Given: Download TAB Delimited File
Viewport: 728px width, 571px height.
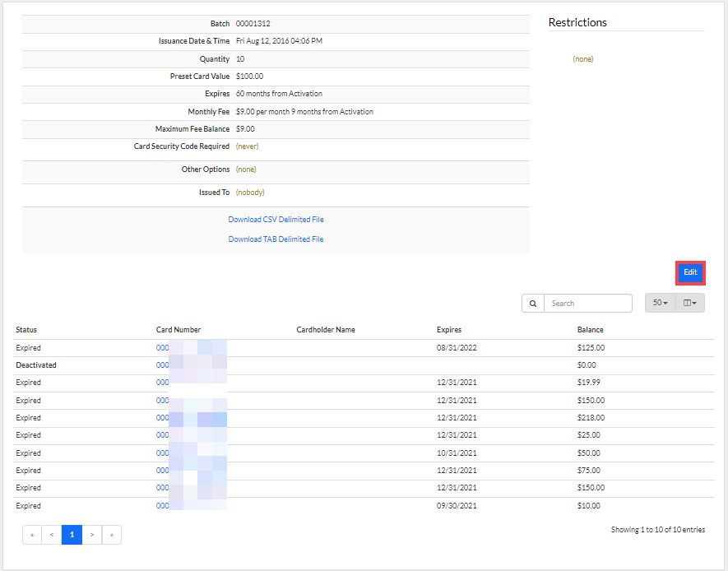Looking at the screenshot, I should pyautogui.click(x=276, y=239).
